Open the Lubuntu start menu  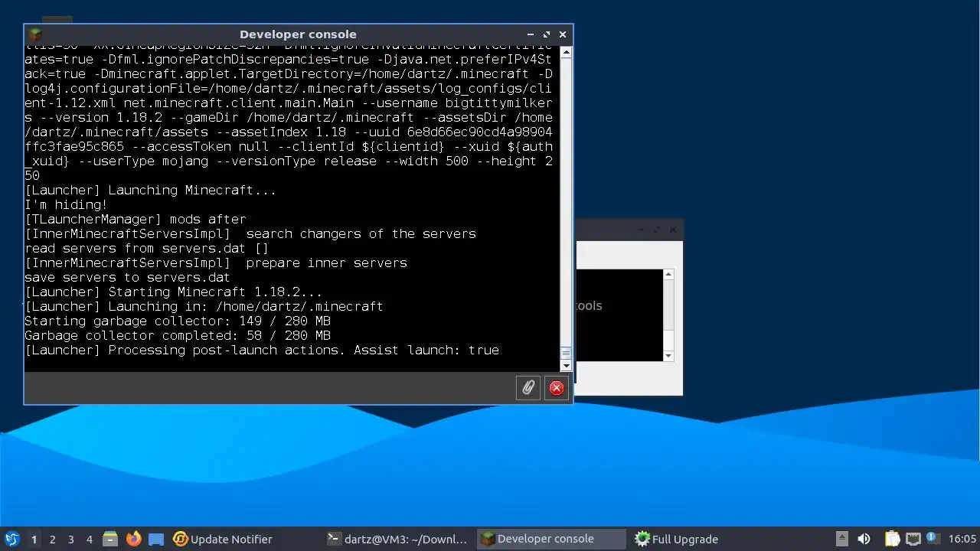(12, 539)
